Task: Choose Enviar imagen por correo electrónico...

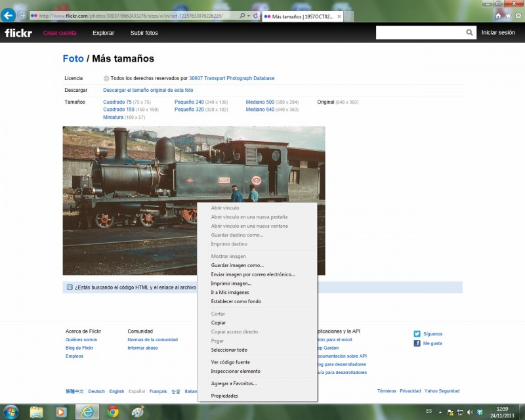Action: tap(253, 274)
